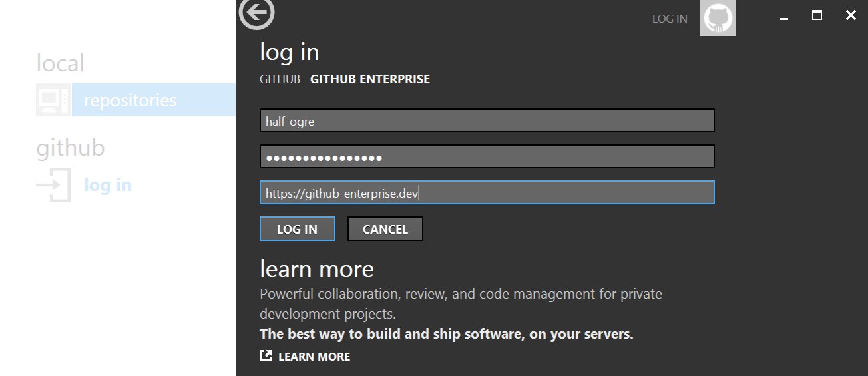Focus the enterprise URL field
868x376 pixels.
(x=487, y=193)
